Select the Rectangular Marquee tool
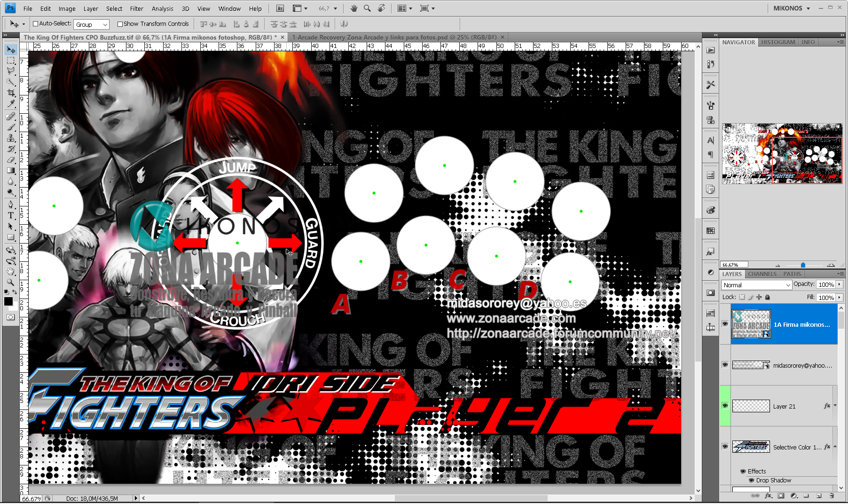Screen dimensions: 848x504 pyautogui.click(x=11, y=60)
